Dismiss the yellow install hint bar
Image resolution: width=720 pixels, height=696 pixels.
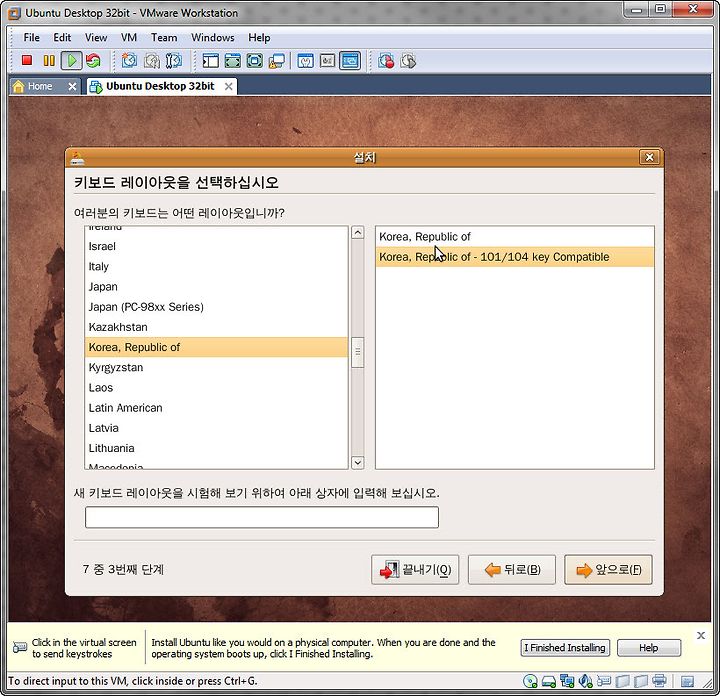(x=701, y=635)
